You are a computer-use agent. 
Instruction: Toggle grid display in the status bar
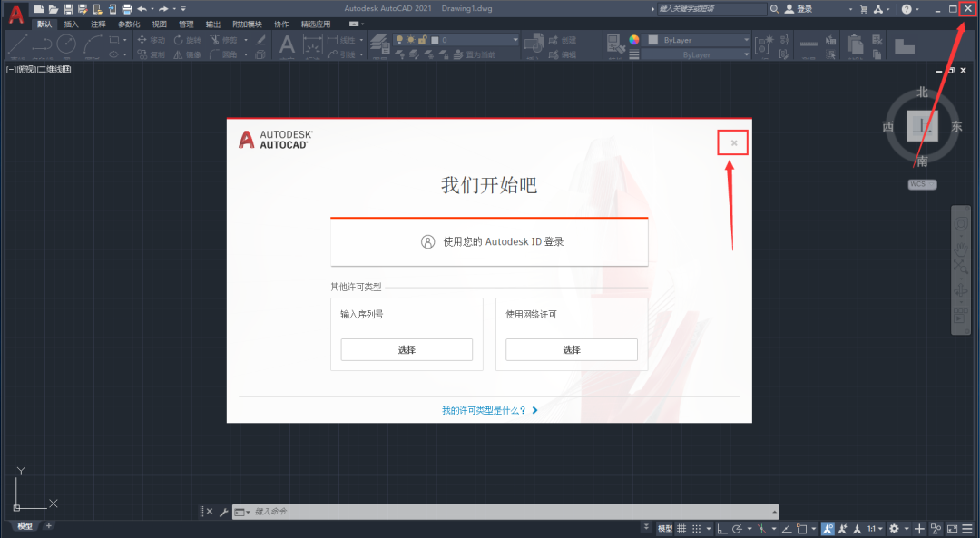pos(681,528)
